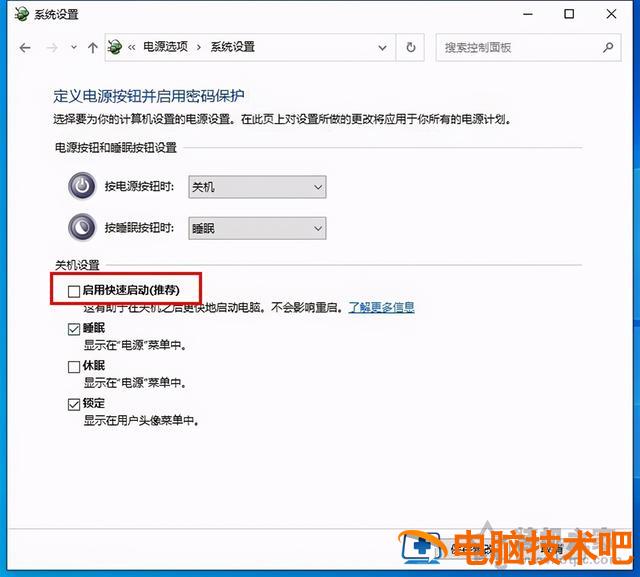Viewport: 640px width, 577px height.
Task: Open the 按睡眠按钮时 dropdown showing 睡眠
Action: coord(257,228)
